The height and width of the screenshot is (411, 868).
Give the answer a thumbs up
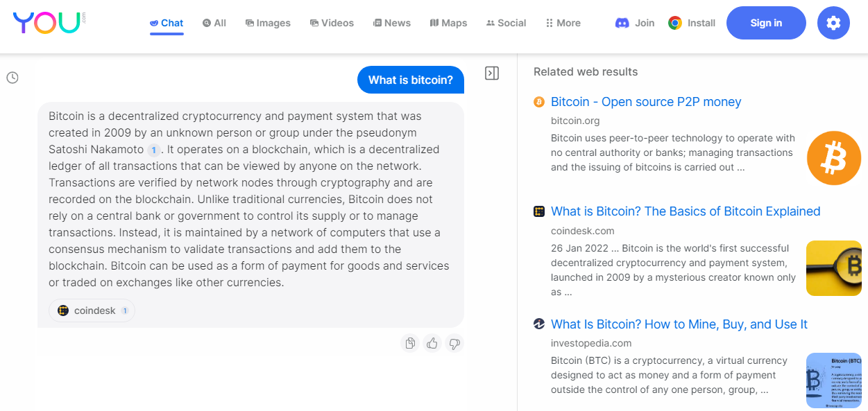tap(432, 343)
